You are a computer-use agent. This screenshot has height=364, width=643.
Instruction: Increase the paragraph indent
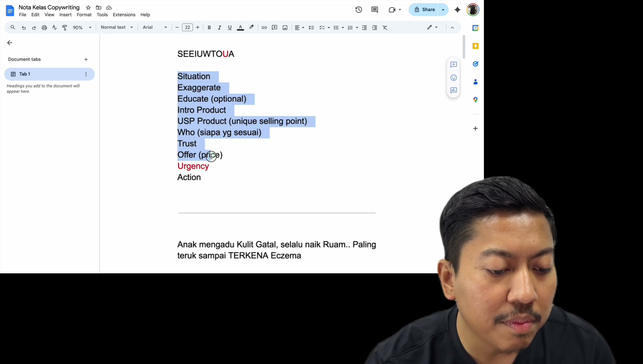[374, 28]
